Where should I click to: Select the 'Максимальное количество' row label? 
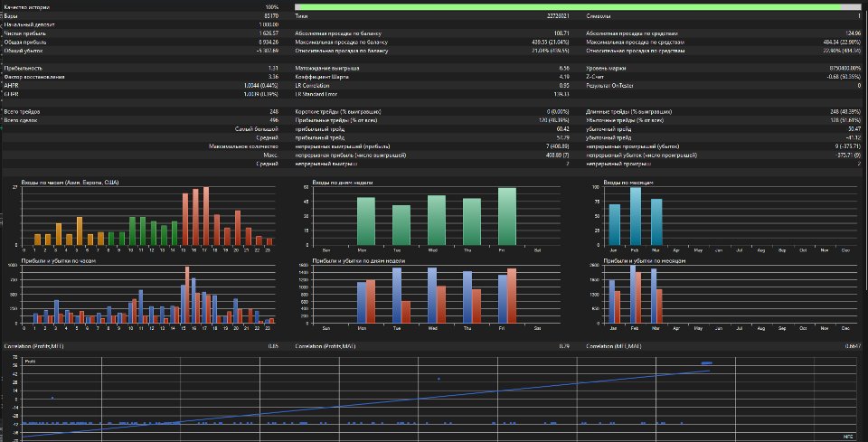coord(243,146)
